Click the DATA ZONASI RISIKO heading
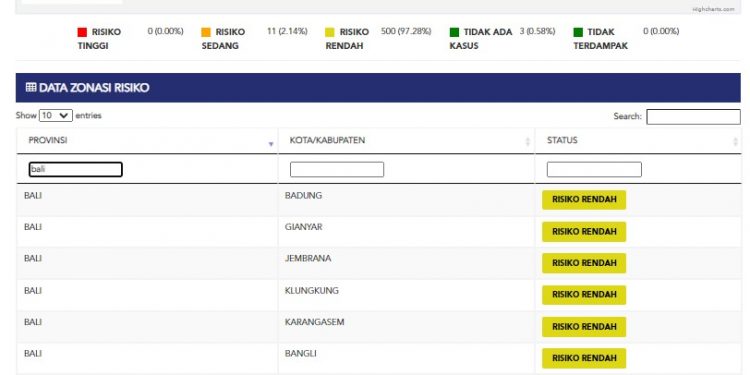The image size is (750, 375). coord(94,88)
